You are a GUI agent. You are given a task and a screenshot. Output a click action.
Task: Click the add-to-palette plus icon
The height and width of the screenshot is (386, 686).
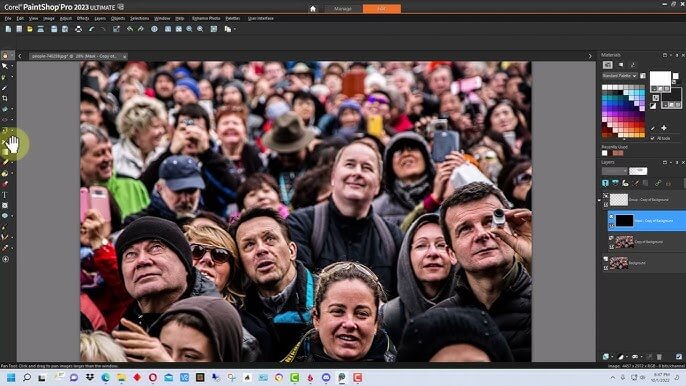coord(664,128)
